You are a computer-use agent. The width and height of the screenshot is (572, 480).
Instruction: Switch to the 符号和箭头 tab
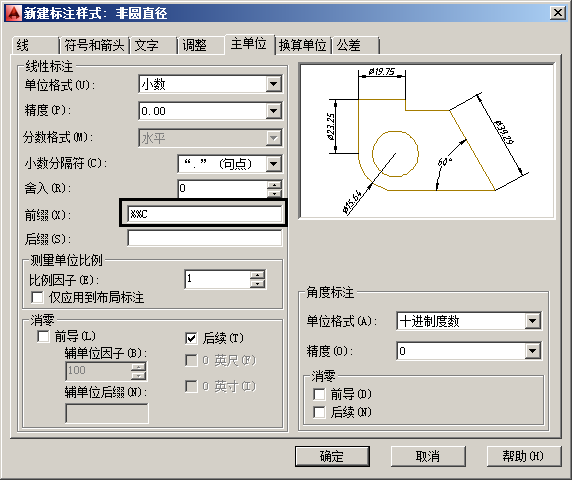[94, 46]
